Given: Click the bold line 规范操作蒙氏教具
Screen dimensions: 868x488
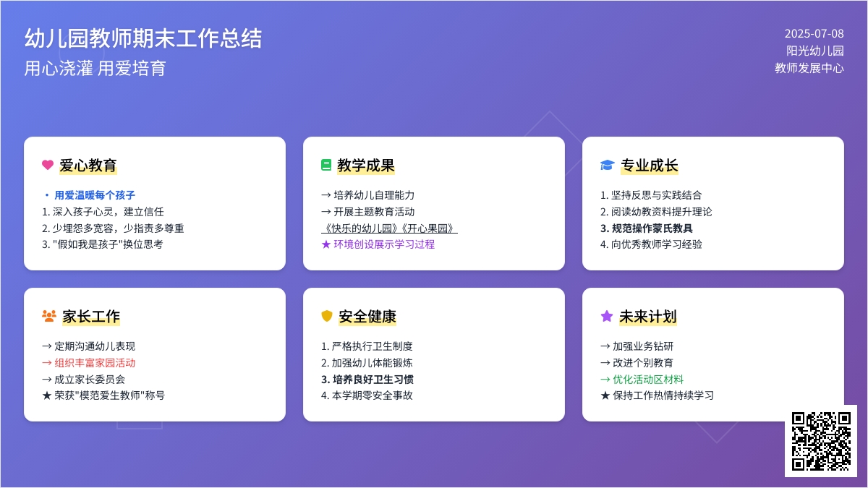Looking at the screenshot, I should 647,228.
